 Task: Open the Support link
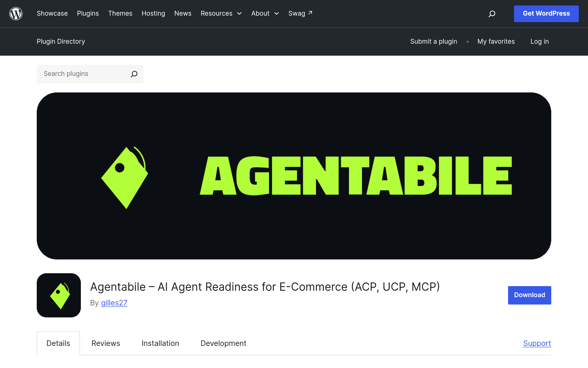coord(537,343)
